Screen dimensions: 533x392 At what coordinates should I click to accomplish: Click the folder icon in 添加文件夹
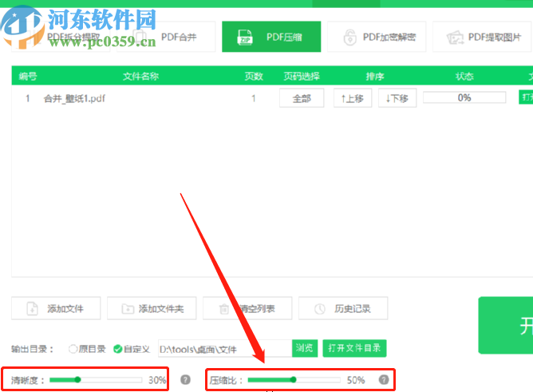(128, 309)
